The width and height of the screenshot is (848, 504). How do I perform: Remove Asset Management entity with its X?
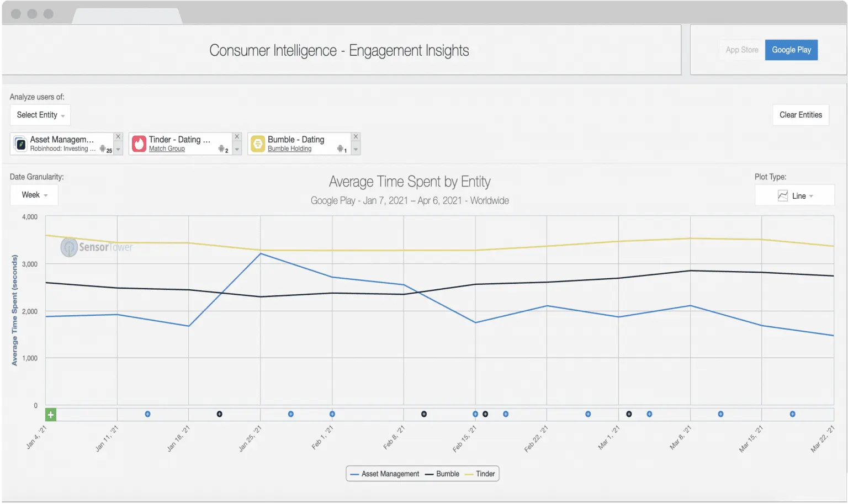(118, 136)
